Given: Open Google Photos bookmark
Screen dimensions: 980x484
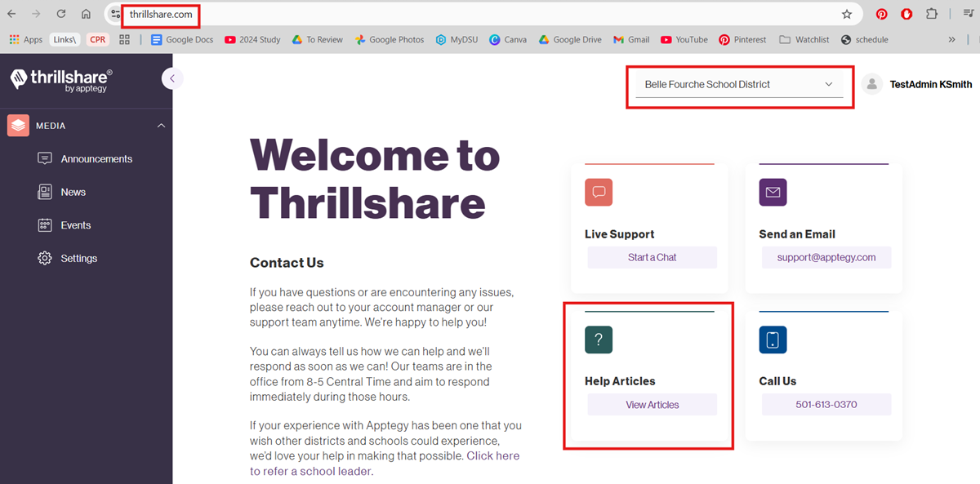Looking at the screenshot, I should (390, 39).
